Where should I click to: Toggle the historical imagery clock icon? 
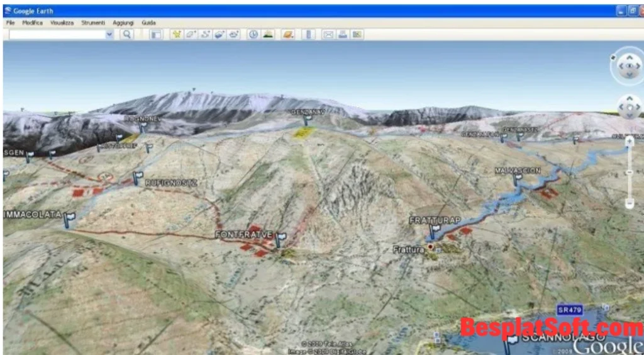(253, 35)
